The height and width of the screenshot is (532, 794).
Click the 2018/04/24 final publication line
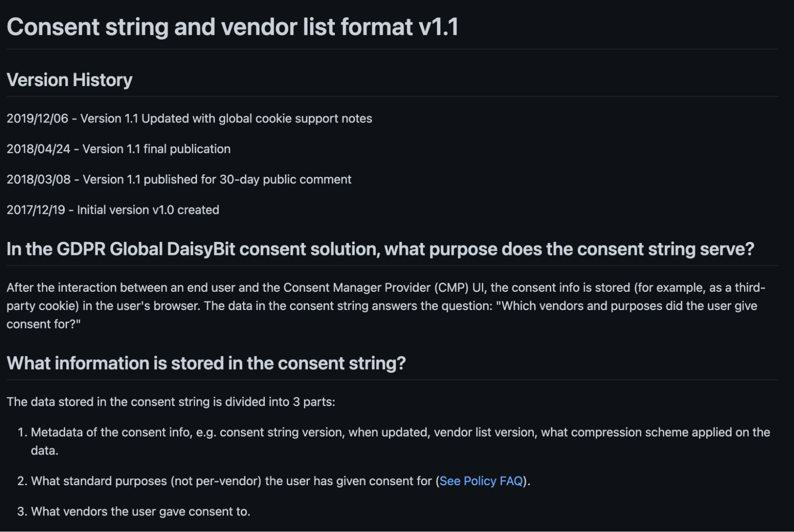[x=119, y=149]
